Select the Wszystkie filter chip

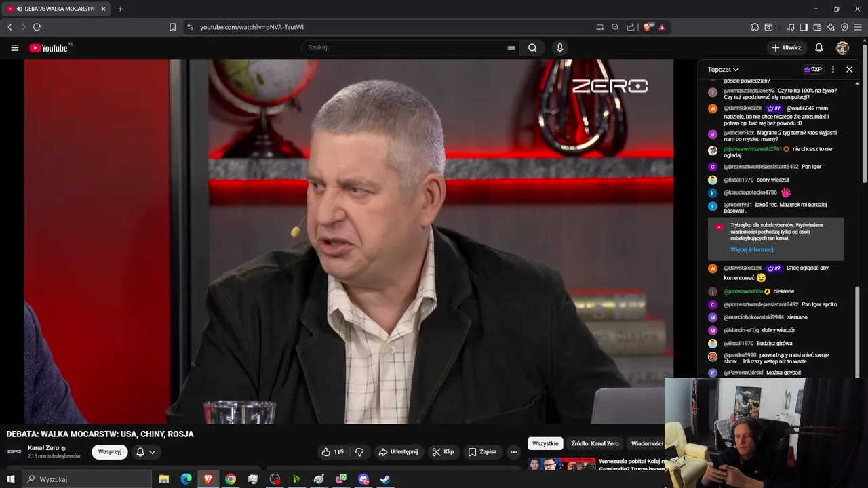pyautogui.click(x=545, y=443)
